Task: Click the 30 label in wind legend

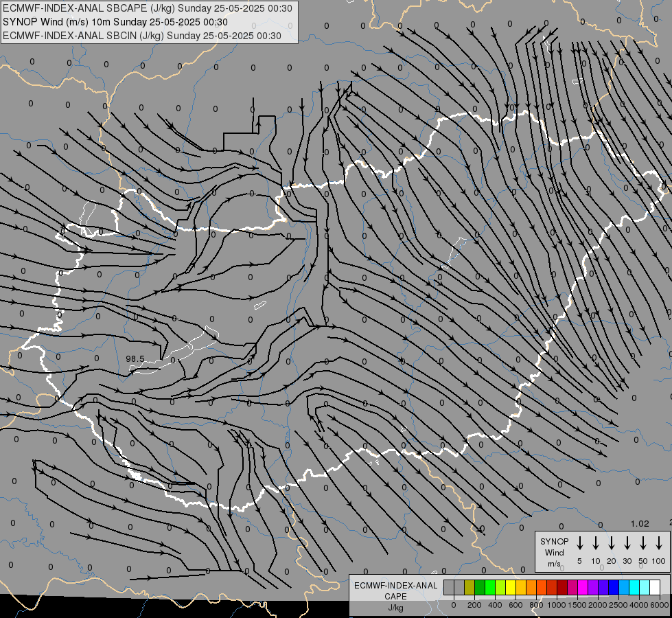Action: click(627, 561)
